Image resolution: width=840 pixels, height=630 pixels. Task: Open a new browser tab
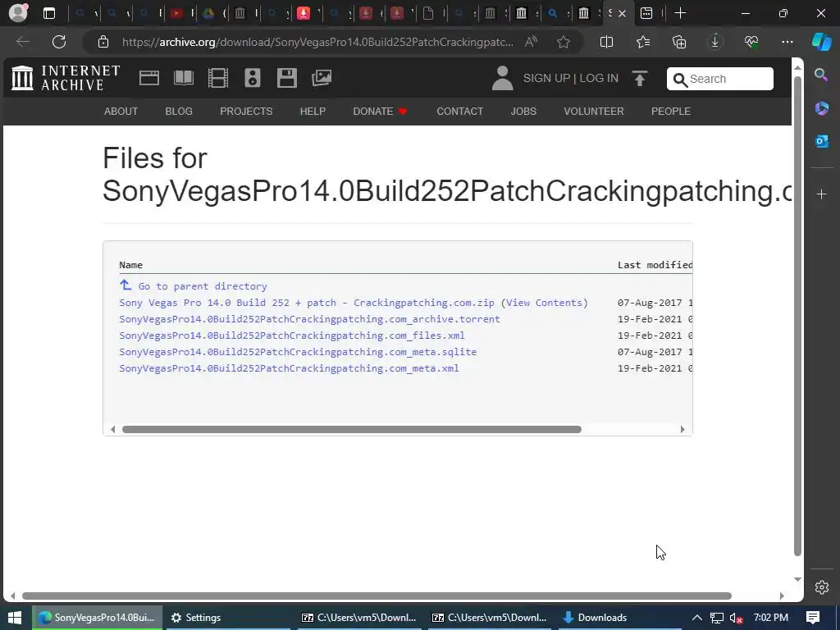(x=680, y=13)
